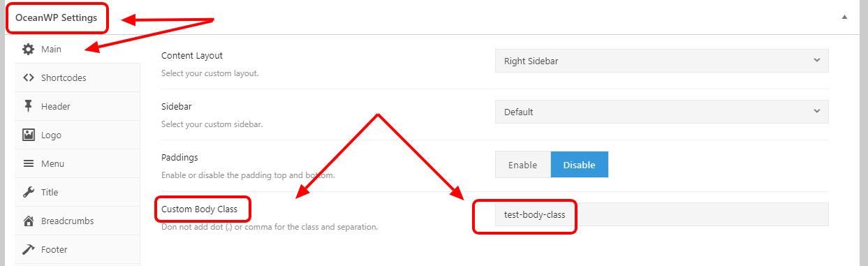Select Disable for Paddings

(579, 165)
